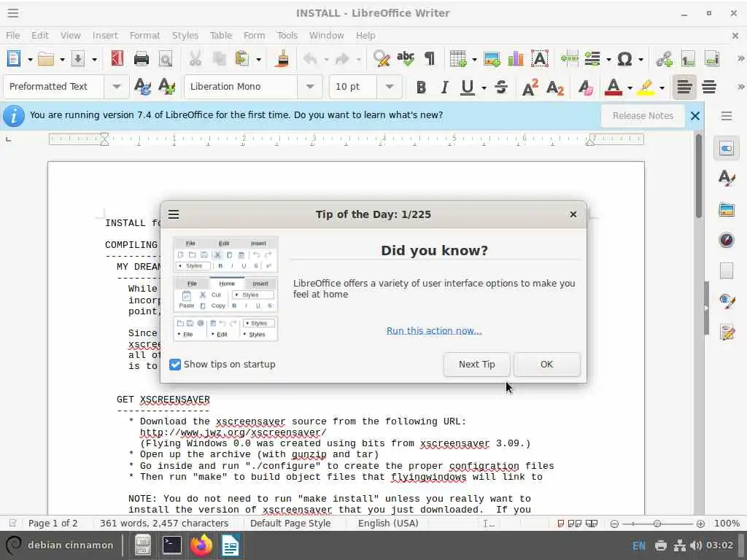Insert Image icon in toolbar

pos(492,59)
